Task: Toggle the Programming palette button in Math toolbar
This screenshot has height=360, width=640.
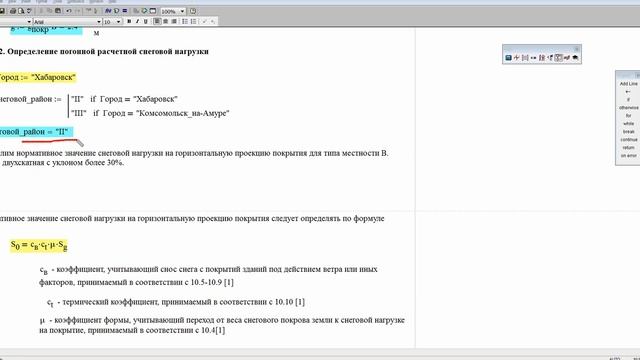Action: pyautogui.click(x=559, y=58)
